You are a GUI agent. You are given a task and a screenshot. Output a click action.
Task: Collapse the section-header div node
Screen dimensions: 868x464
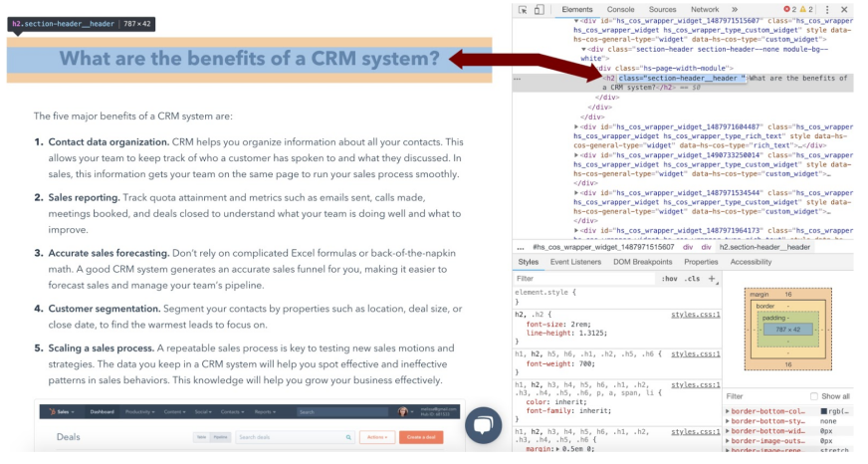click(583, 49)
